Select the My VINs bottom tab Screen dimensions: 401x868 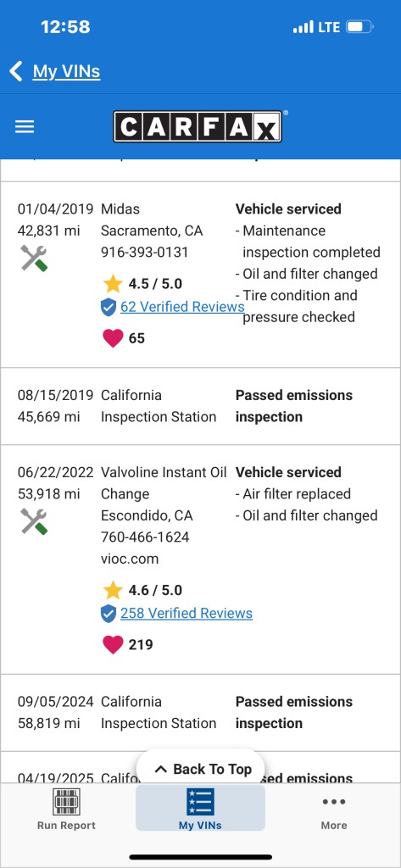(200, 808)
